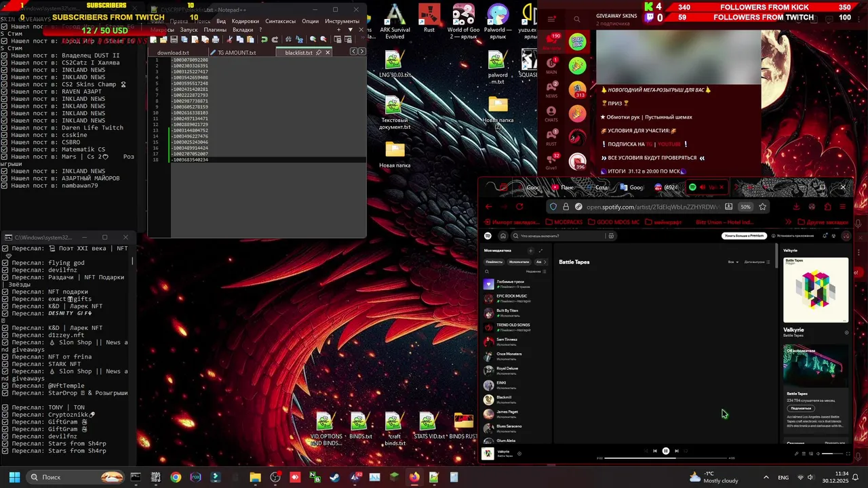This screenshot has width=868, height=488.
Task: Click Notepad++ Zoom In icon
Action: coord(313,39)
